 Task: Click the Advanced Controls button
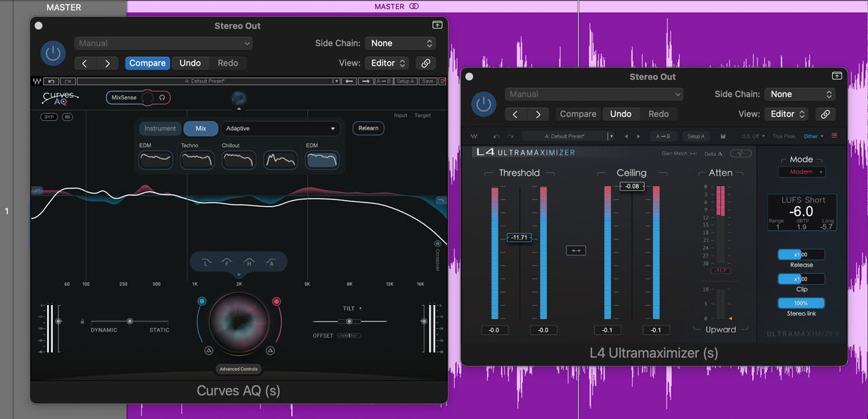239,369
